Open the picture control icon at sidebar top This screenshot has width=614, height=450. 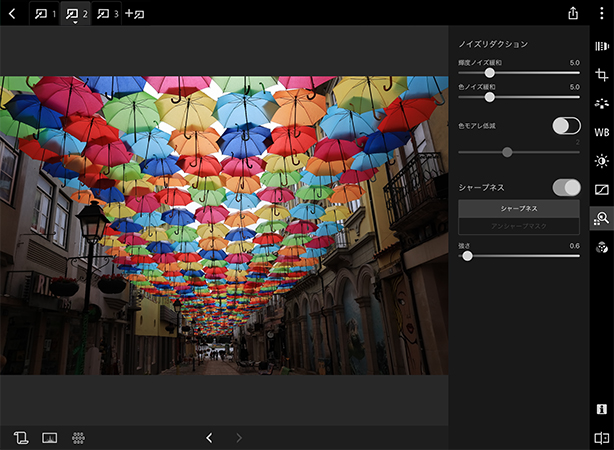[x=601, y=46]
